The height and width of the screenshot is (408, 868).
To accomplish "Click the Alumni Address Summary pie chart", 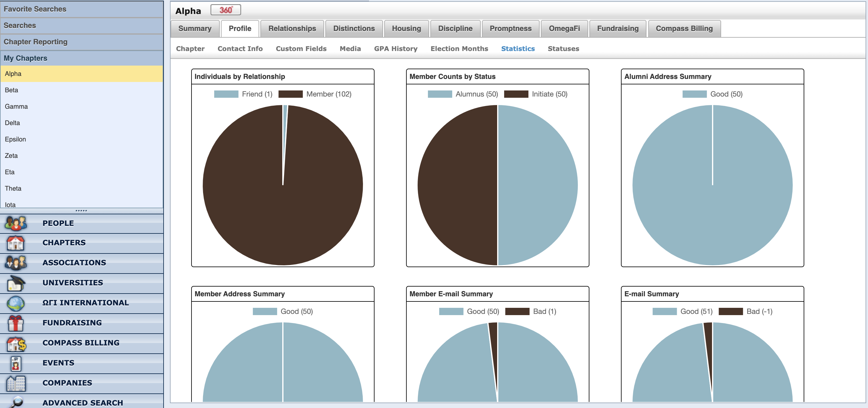I will pyautogui.click(x=712, y=185).
